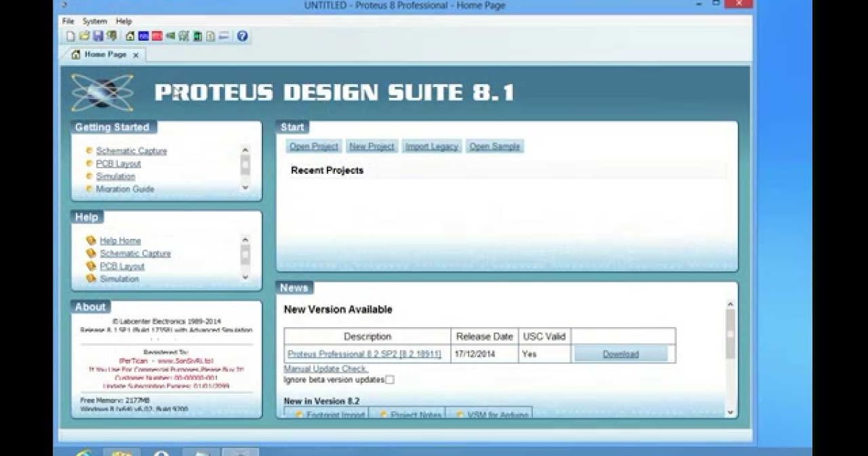
Task: Click the Proteus atom logo in banner
Action: tap(102, 92)
